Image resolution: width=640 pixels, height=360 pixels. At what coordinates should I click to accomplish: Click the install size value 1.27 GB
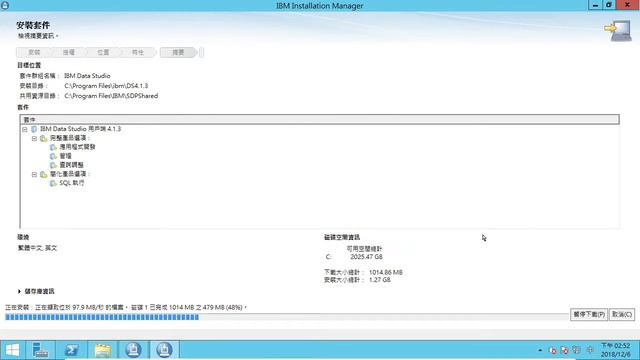click(380, 280)
